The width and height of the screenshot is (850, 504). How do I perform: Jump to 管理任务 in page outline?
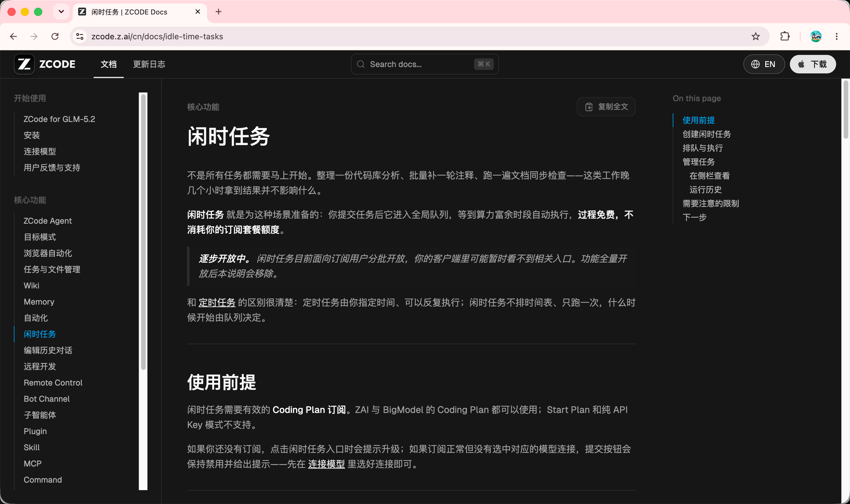699,162
